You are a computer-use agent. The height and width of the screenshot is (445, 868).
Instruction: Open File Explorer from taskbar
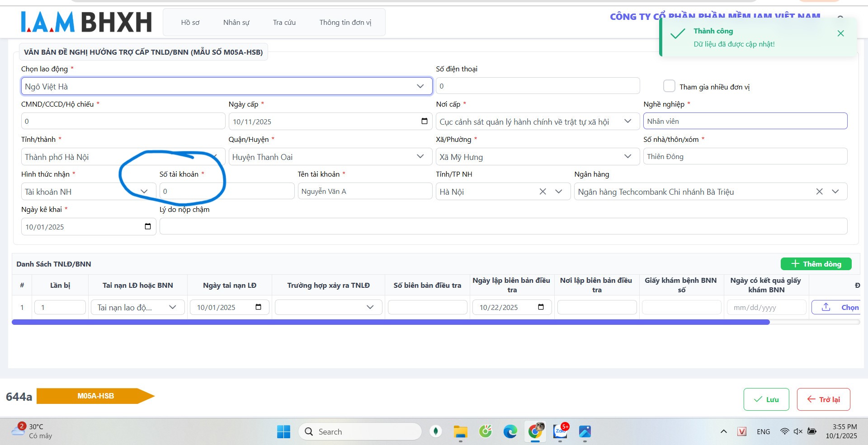click(460, 432)
